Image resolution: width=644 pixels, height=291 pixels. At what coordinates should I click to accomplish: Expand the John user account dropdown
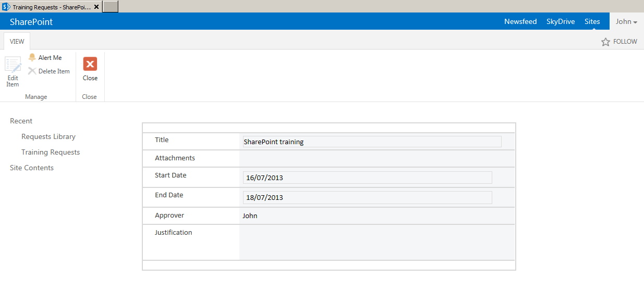pos(626,22)
